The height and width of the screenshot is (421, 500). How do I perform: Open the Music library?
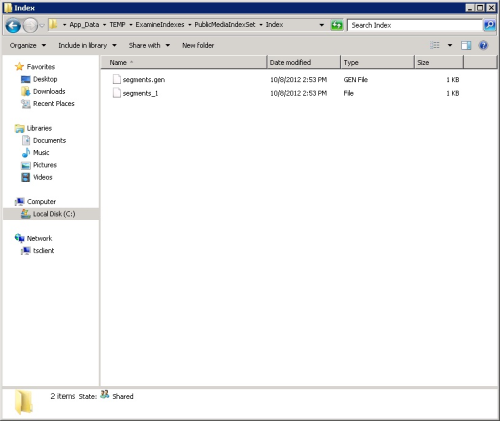click(41, 153)
